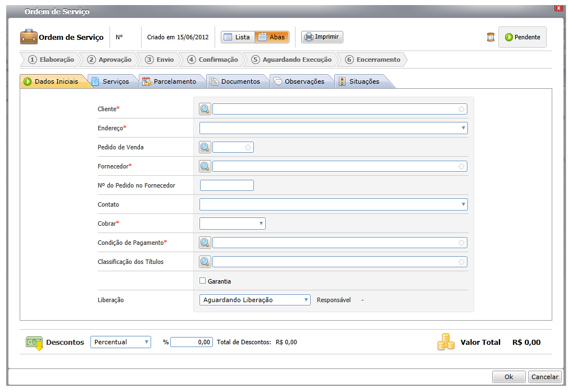The width and height of the screenshot is (568, 392).
Task: Select the Aguardando Execução workflow step
Action: pyautogui.click(x=291, y=60)
